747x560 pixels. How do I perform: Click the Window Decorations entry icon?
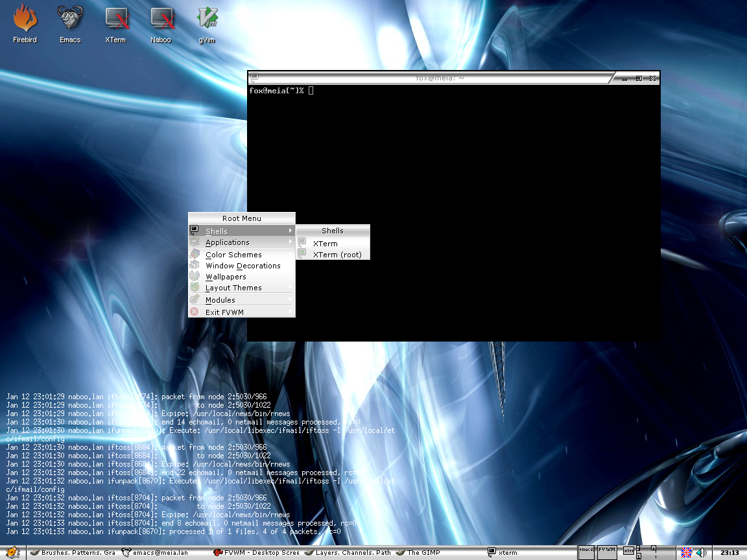(195, 264)
